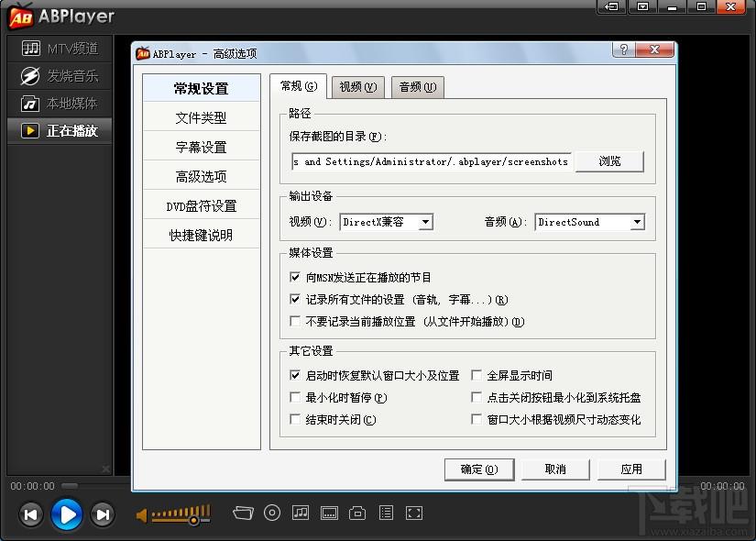The height and width of the screenshot is (541, 756).
Task: Select 常规设置 in settings list
Action: click(x=202, y=88)
